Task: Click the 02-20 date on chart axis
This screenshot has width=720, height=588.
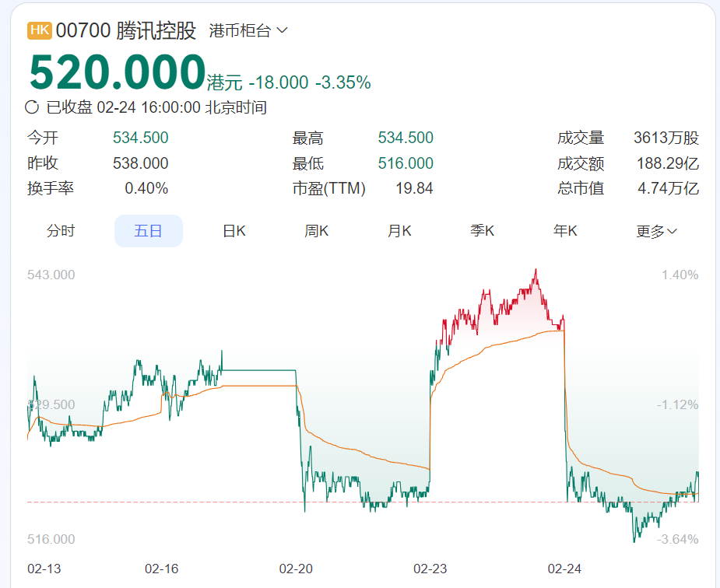Action: pyautogui.click(x=296, y=569)
